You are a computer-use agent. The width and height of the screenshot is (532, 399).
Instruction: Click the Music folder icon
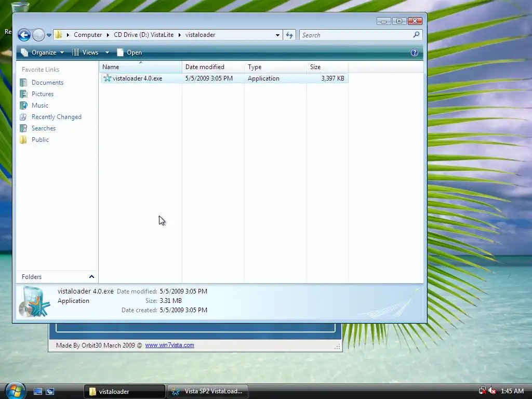[x=23, y=105]
